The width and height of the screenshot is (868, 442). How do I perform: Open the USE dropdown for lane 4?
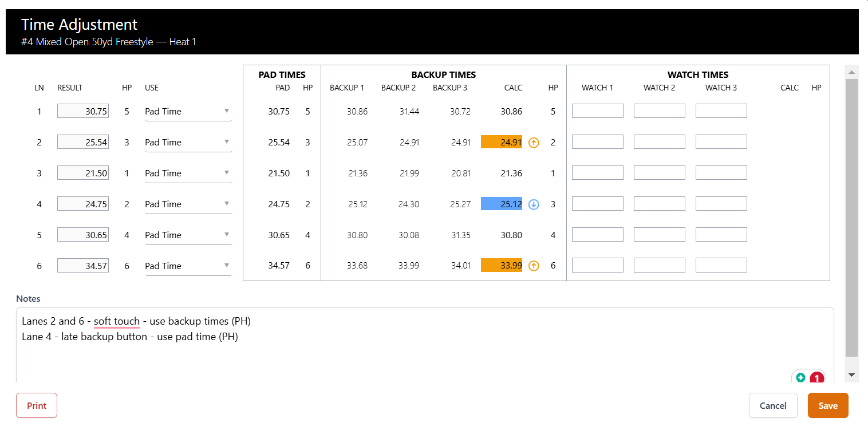point(188,204)
